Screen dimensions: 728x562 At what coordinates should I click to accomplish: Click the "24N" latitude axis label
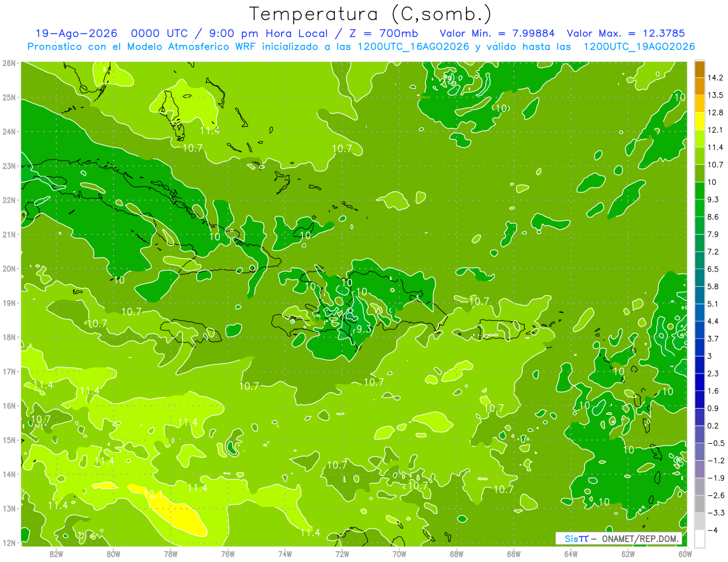point(9,132)
